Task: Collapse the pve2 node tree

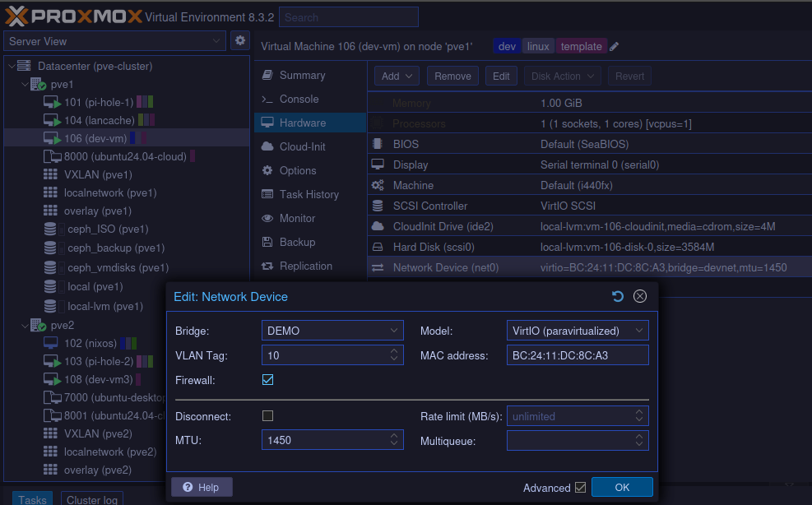Action: (x=23, y=325)
